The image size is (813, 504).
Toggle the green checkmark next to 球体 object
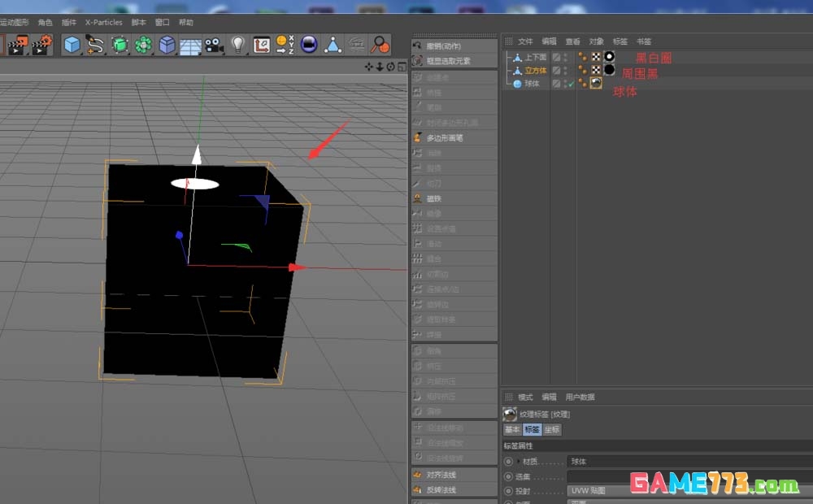[x=571, y=83]
